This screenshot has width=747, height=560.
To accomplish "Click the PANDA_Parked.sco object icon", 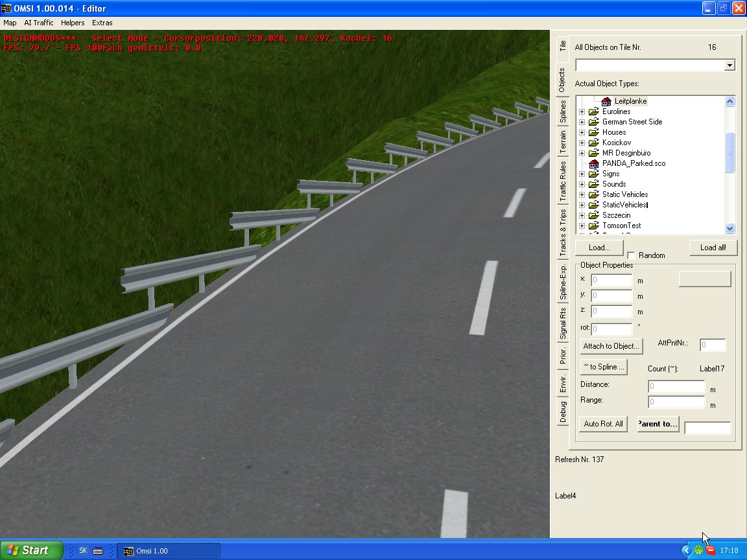I will coord(593,163).
